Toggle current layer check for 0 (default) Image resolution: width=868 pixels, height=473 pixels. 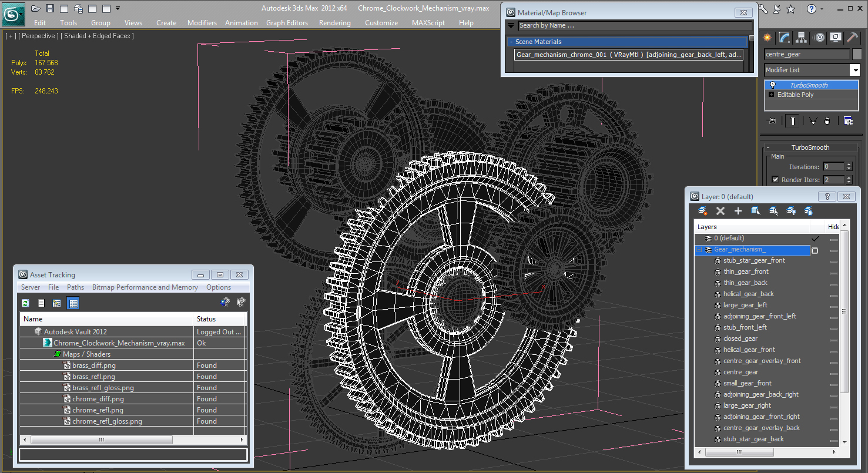(815, 239)
